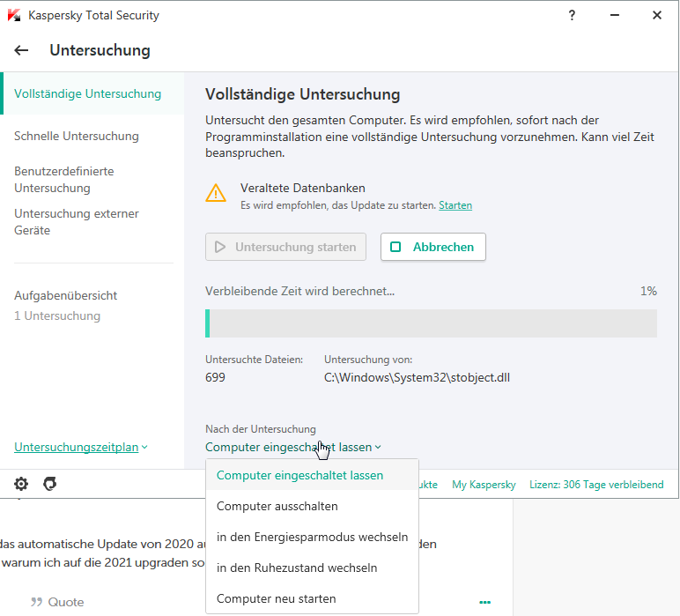
Task: Choose 'Computer ausschalten' from the list
Action: (x=277, y=506)
